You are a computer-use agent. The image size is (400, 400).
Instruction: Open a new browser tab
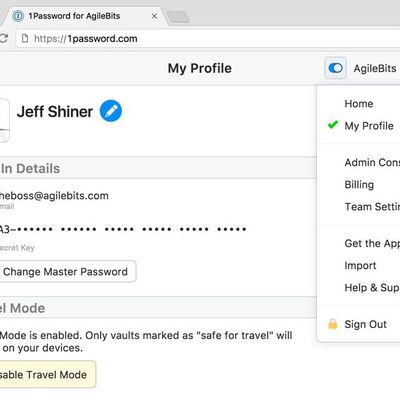click(178, 17)
